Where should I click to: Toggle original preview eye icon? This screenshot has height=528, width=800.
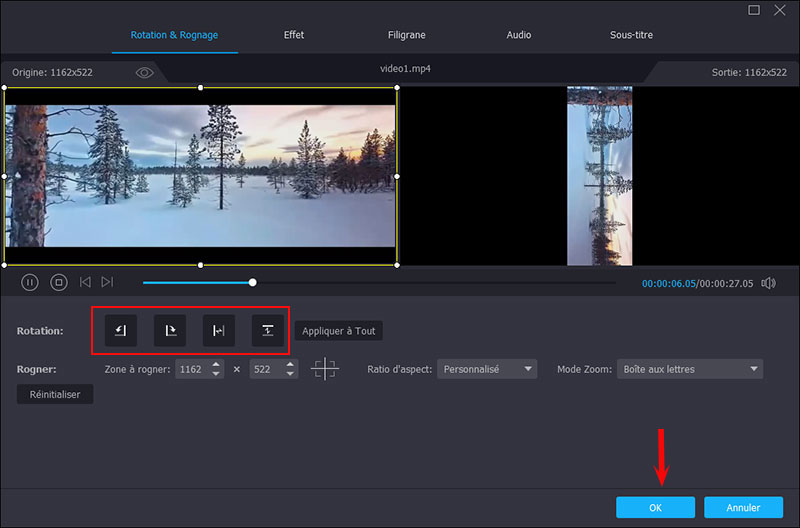(x=144, y=73)
